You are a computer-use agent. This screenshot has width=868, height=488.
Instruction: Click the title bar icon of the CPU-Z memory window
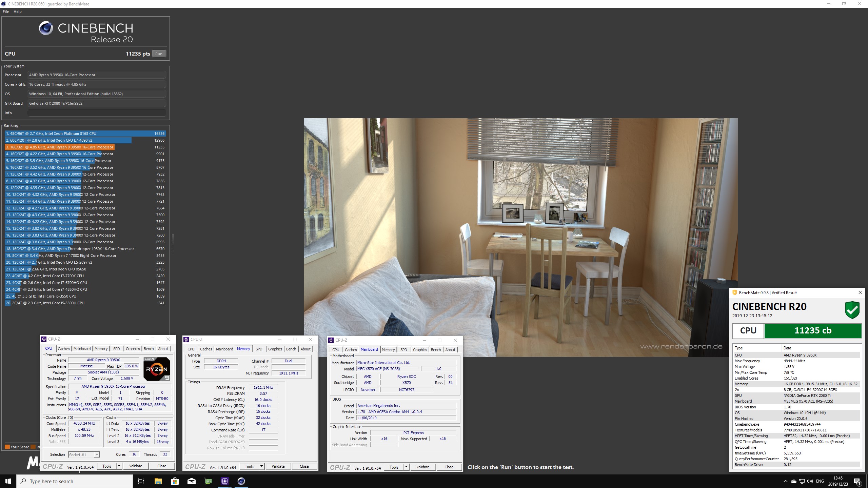pyautogui.click(x=186, y=340)
